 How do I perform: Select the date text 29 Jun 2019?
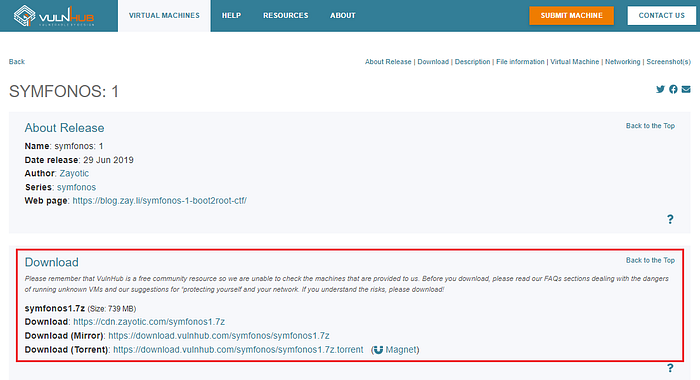pyautogui.click(x=108, y=160)
